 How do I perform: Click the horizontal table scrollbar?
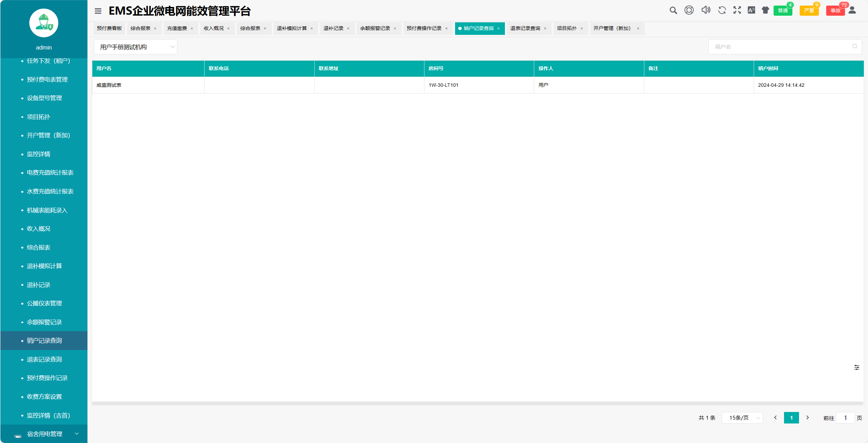coord(477,403)
